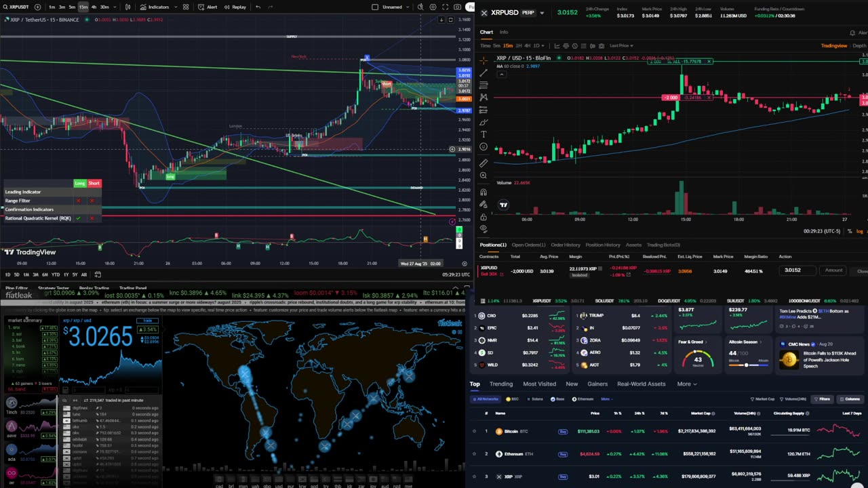Viewport: 868px width, 488px height.
Task: Select All range button on TradingView bottom bar
Action: (83, 274)
